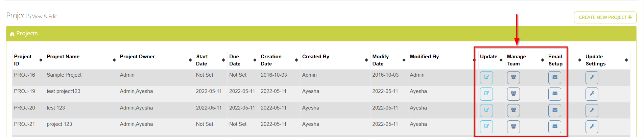Open Email Setup for PROJ-21
Screen dimensions: 644x137
[554, 126]
